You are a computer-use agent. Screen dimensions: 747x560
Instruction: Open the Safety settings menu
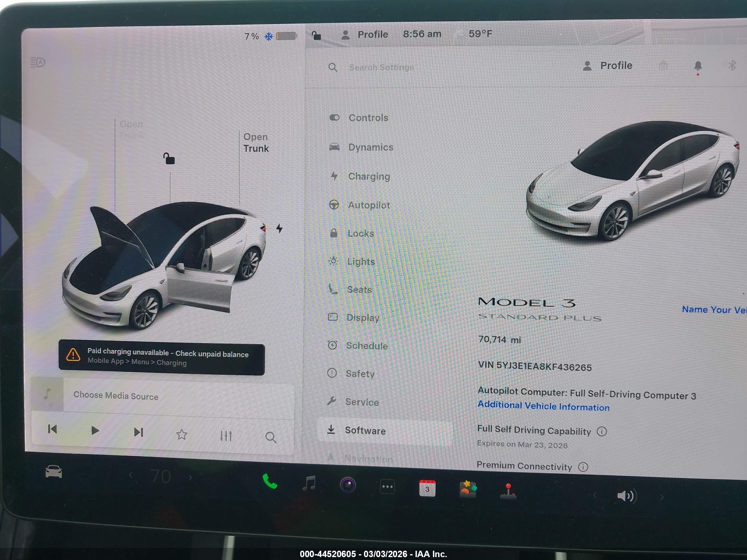351,373
